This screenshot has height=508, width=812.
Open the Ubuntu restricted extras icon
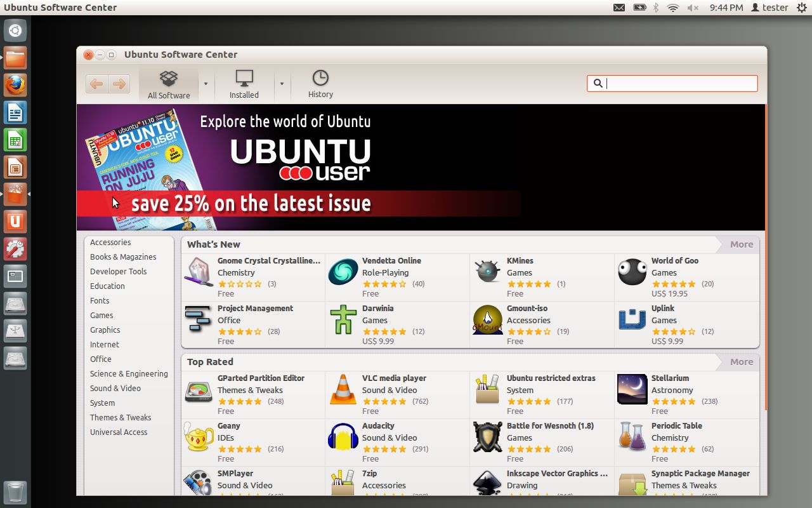488,390
